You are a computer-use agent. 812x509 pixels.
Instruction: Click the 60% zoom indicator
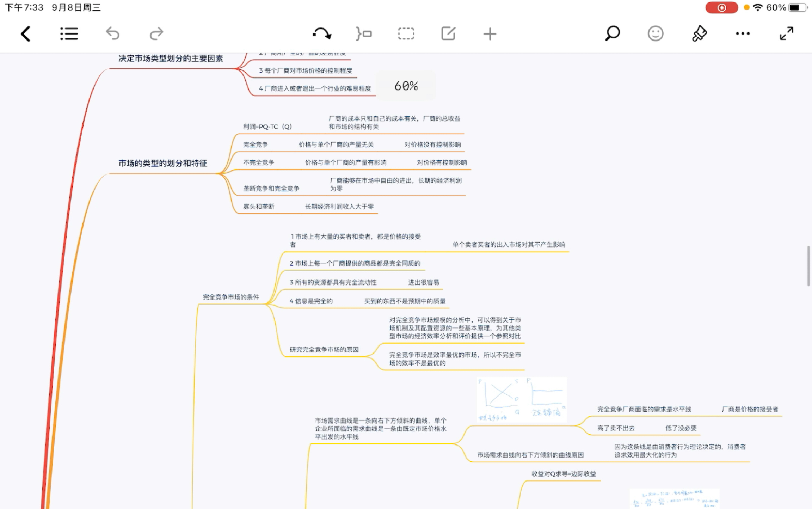tap(406, 86)
